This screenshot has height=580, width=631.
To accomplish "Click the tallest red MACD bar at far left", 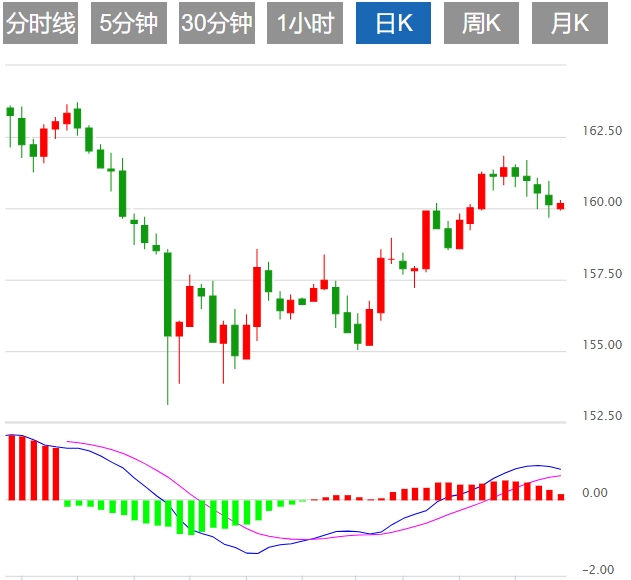I will coord(11,467).
